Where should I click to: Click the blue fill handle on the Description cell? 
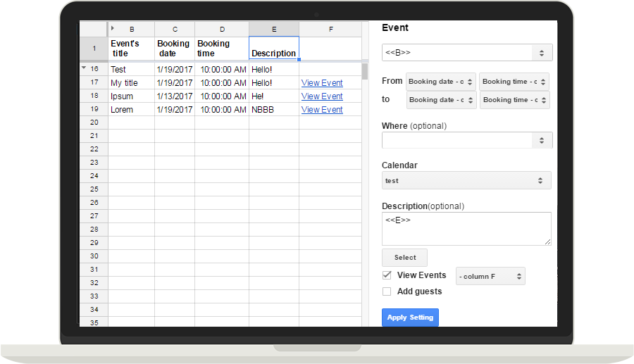(x=299, y=59)
